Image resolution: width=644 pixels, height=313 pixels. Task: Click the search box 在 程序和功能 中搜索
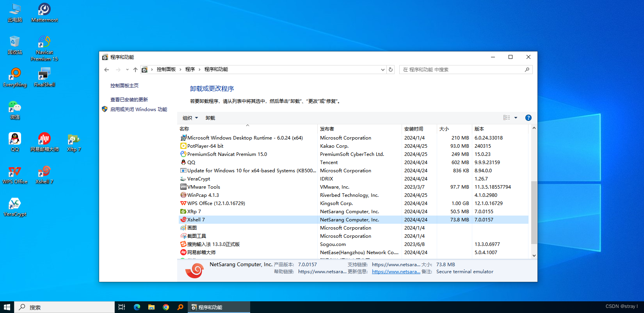tap(466, 69)
